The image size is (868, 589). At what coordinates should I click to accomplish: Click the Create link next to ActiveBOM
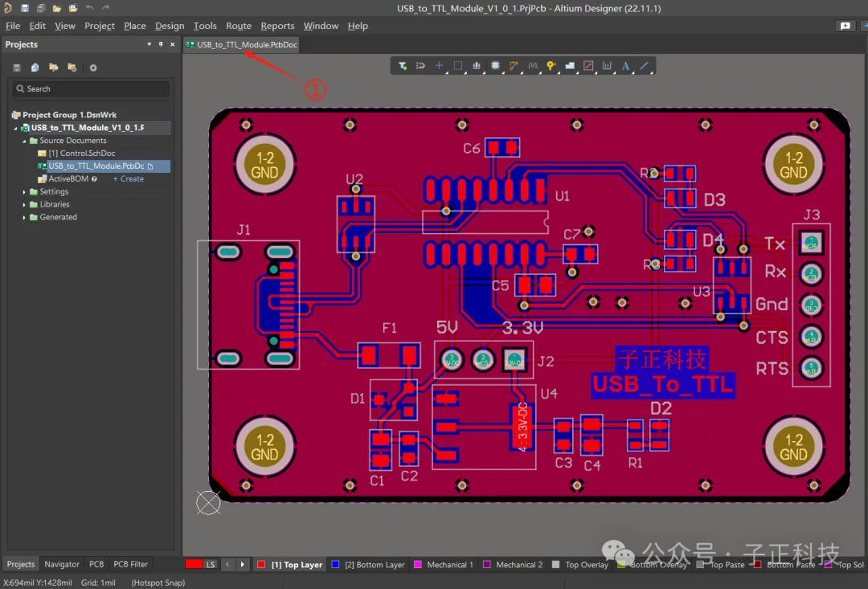[129, 178]
